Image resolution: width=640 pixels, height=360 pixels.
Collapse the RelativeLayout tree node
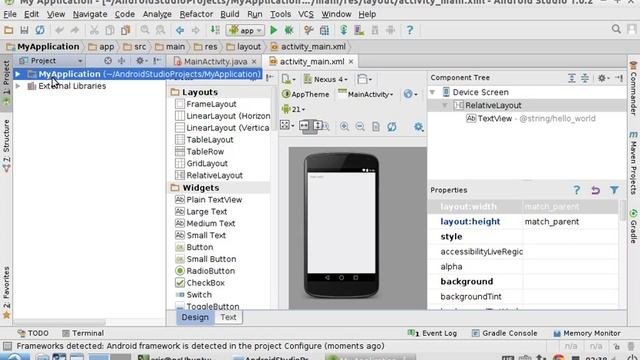tap(445, 105)
